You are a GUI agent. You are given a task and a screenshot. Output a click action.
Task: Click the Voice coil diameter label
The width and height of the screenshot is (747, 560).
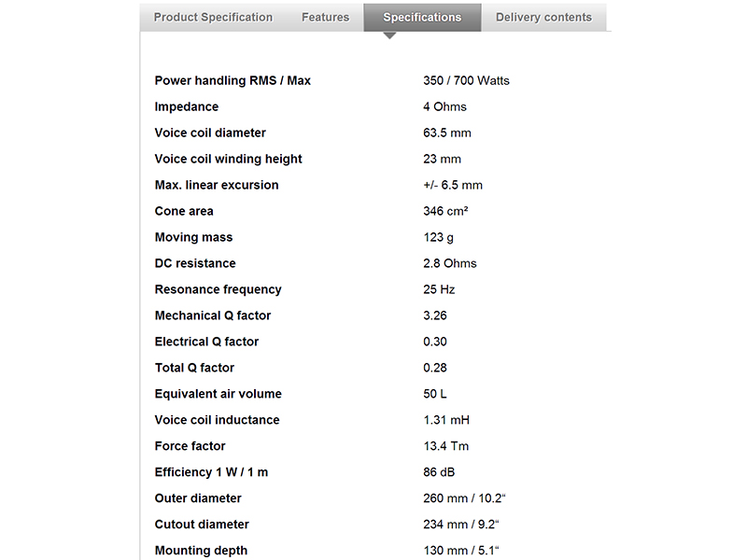tap(210, 133)
